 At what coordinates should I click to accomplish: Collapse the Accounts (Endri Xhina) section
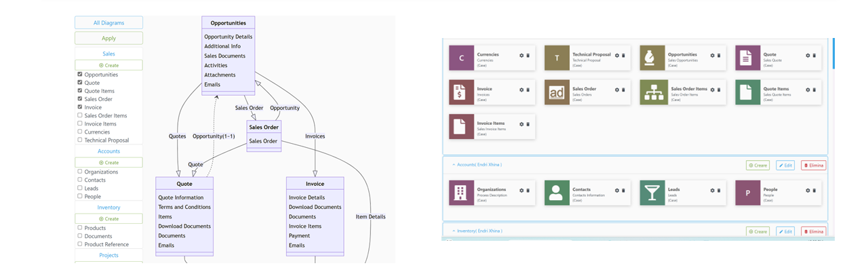pos(453,165)
